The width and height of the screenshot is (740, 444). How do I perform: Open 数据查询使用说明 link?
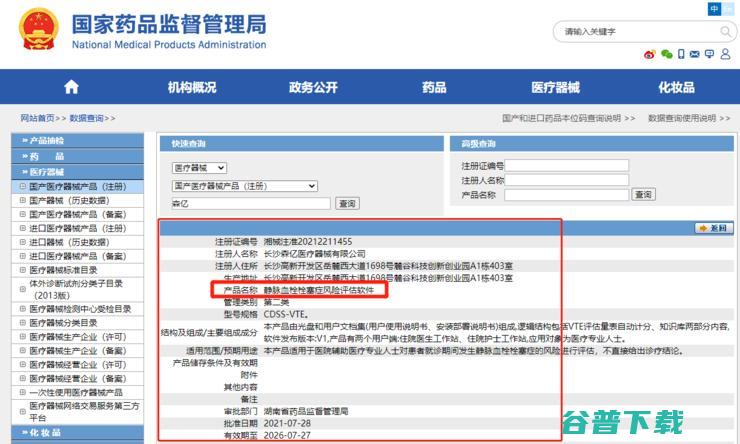point(682,118)
